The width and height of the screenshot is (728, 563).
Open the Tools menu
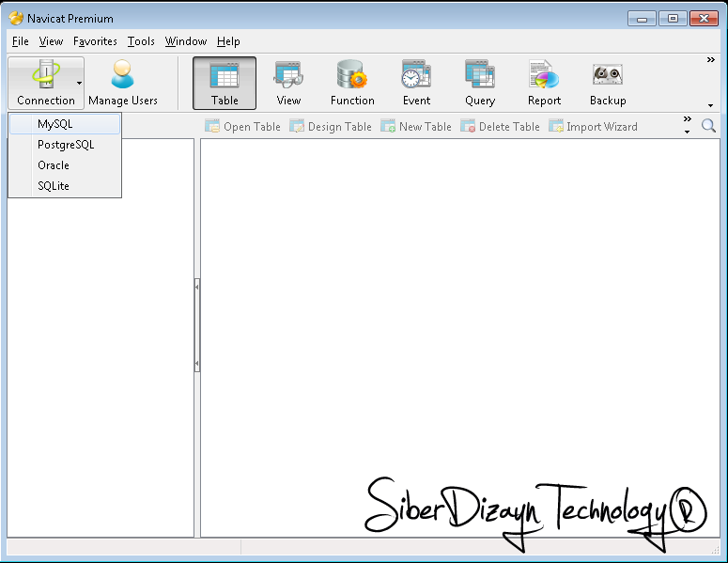(141, 41)
